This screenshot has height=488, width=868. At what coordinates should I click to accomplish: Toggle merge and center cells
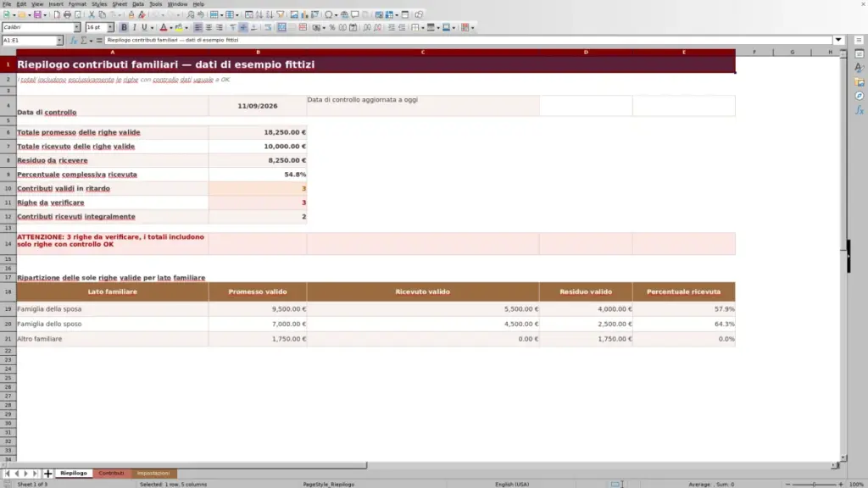tap(281, 27)
